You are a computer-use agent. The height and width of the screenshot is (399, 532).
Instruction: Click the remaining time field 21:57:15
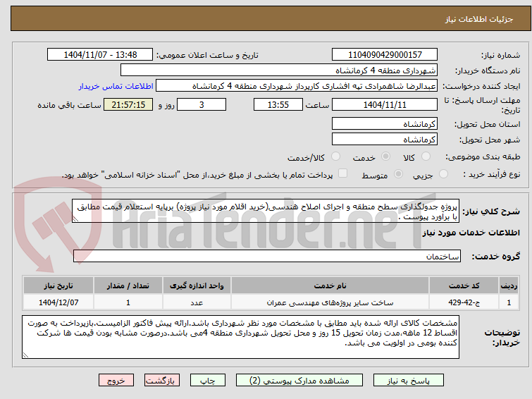128,104
